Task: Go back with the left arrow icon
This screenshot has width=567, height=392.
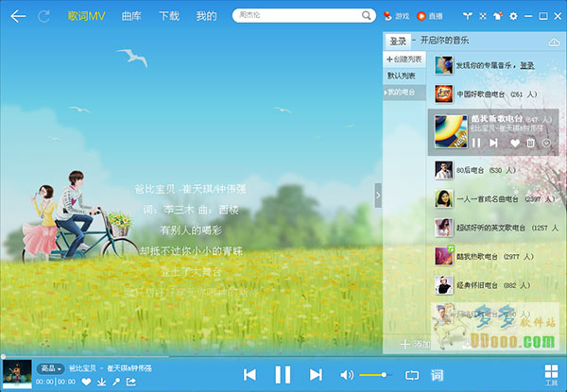Action: click(x=18, y=16)
